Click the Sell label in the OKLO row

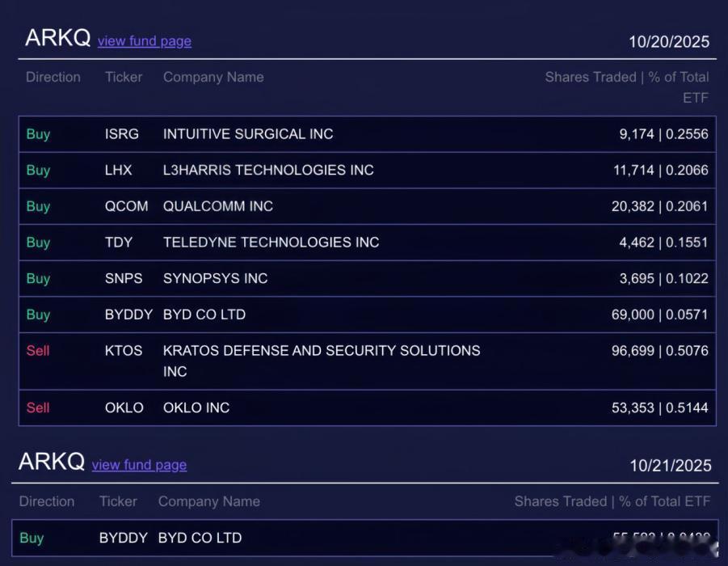point(38,408)
